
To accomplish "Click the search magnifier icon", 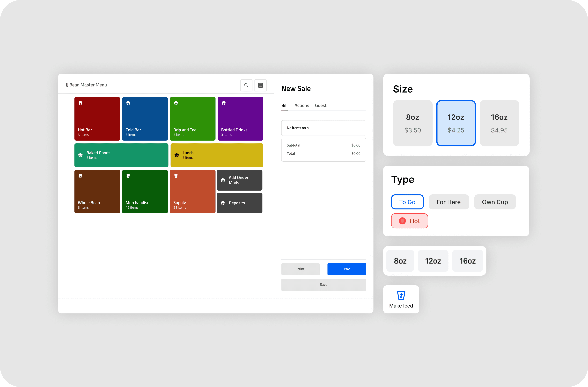I will click(246, 85).
